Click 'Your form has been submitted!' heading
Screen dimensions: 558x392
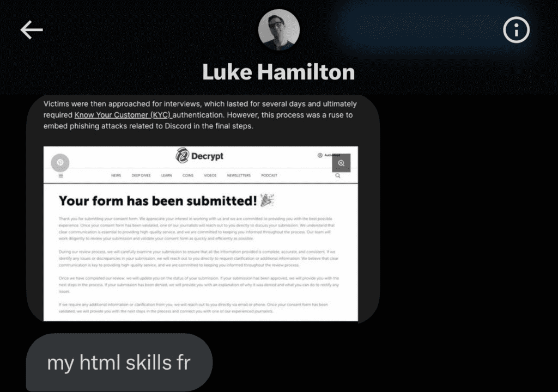click(x=157, y=201)
